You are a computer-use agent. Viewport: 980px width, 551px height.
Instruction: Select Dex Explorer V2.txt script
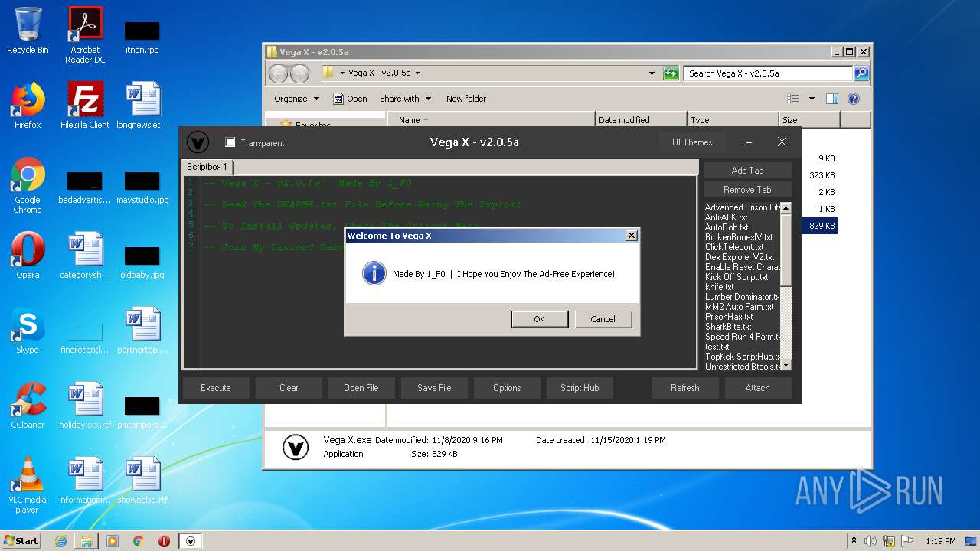740,257
